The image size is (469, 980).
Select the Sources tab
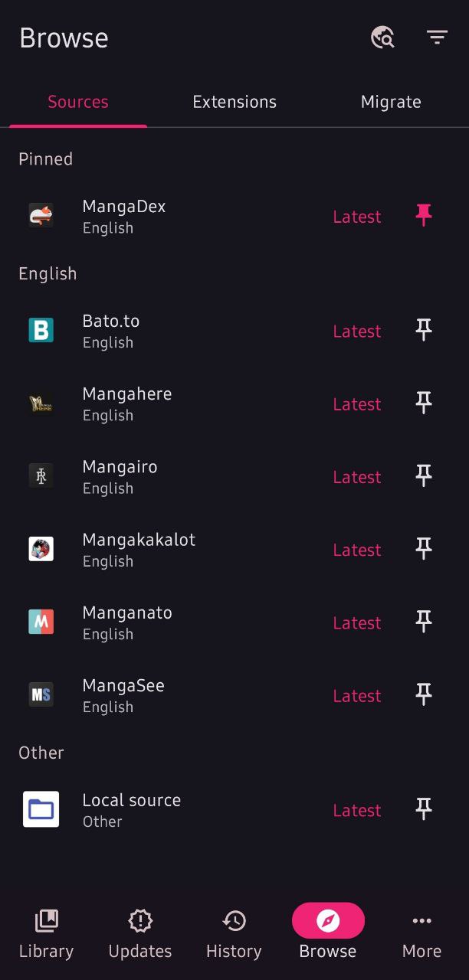78,102
